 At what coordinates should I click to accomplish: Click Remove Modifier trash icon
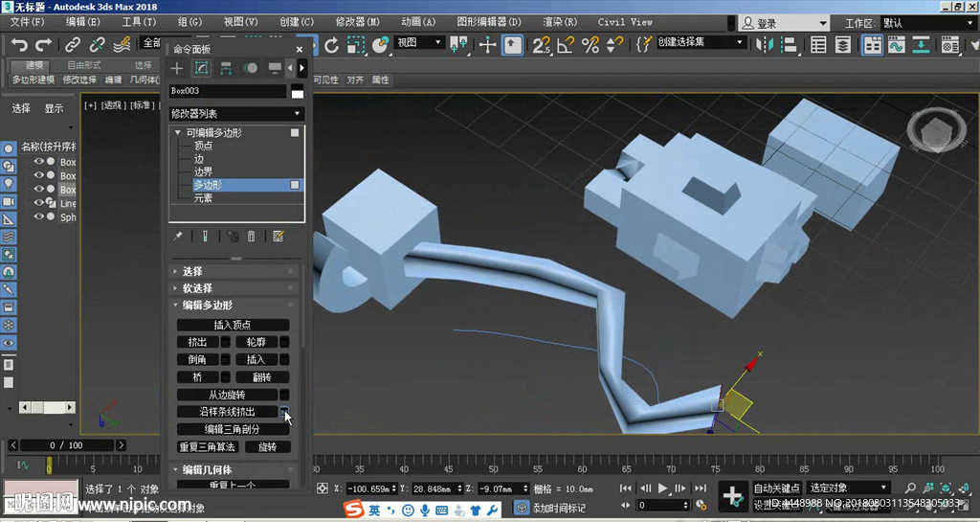point(252,237)
